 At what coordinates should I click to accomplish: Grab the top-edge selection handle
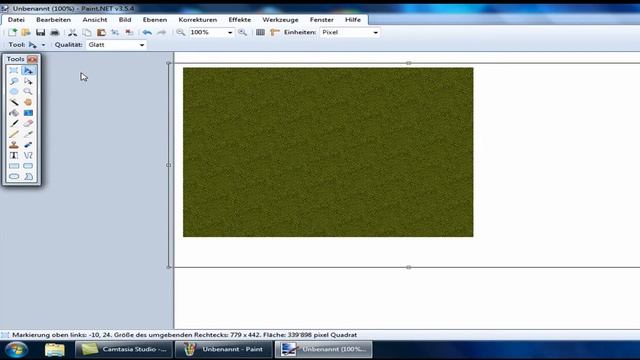tap(409, 63)
